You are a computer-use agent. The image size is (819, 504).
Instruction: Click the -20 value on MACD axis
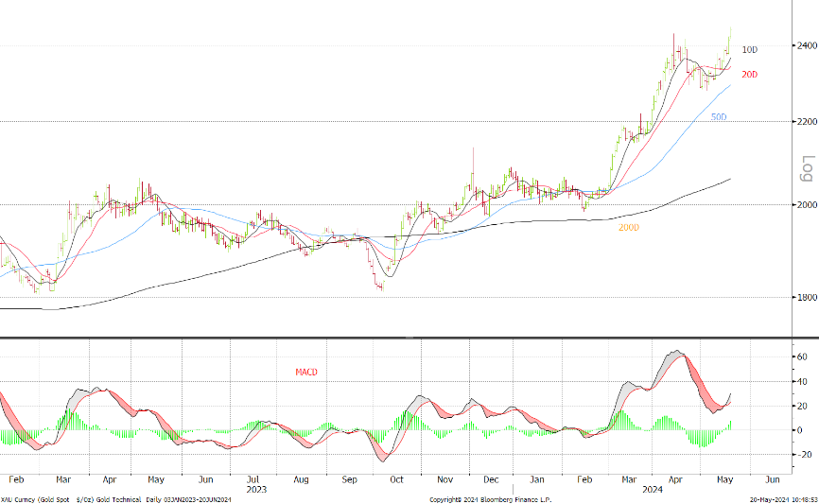click(x=806, y=455)
